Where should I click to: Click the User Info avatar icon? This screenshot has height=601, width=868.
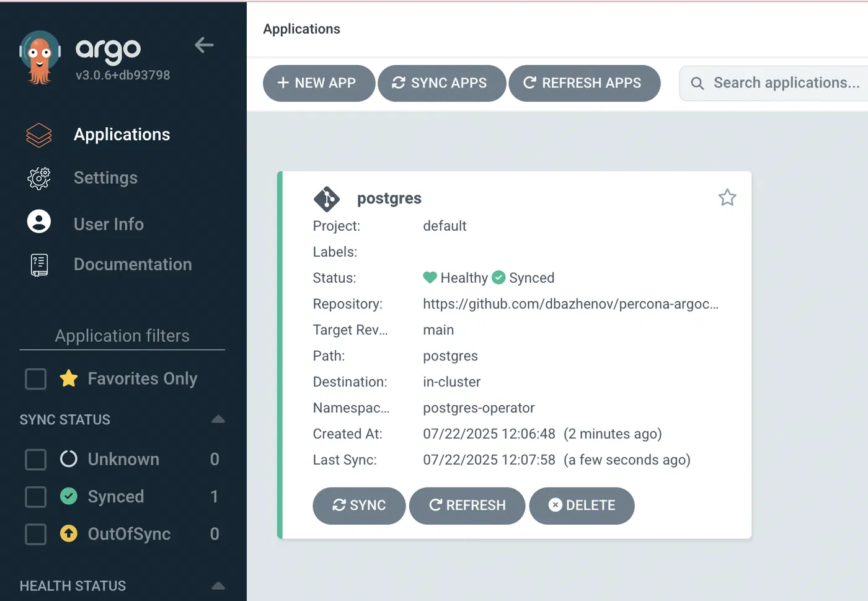tap(39, 221)
